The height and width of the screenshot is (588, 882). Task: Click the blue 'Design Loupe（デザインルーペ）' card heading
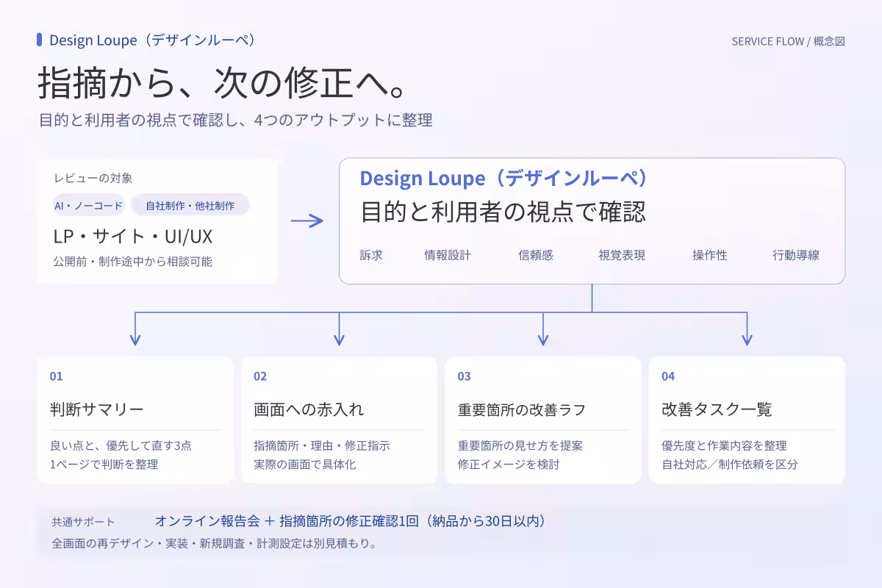(505, 179)
